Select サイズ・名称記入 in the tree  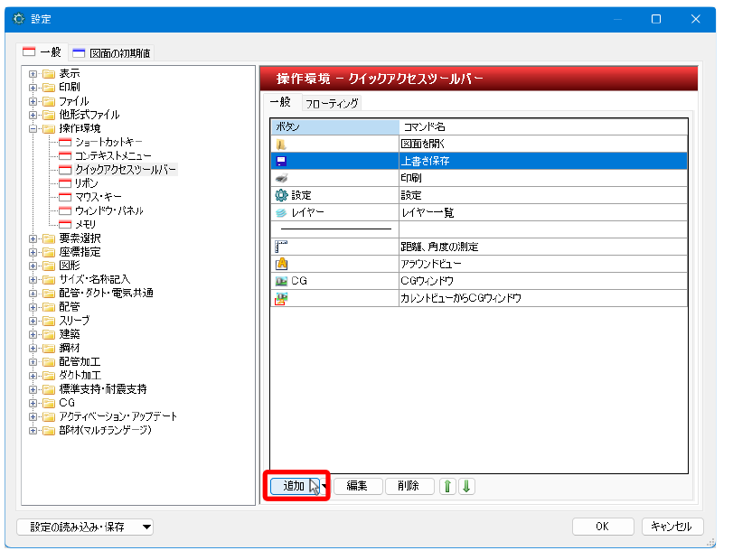pos(94,279)
